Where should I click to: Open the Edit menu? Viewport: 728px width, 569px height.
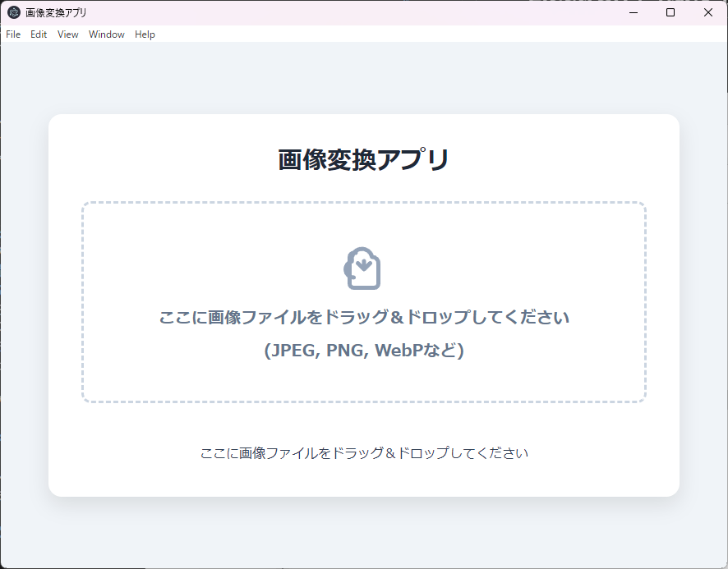coord(39,34)
